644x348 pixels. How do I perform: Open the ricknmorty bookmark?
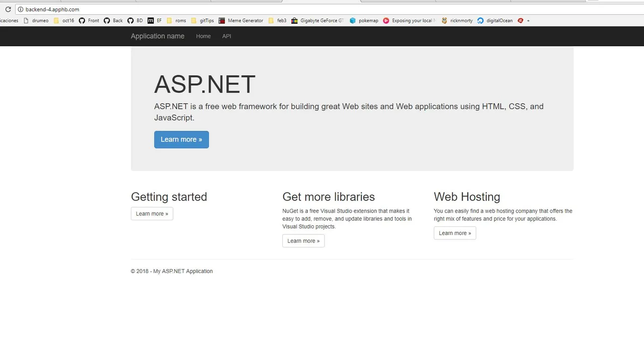[x=457, y=21]
